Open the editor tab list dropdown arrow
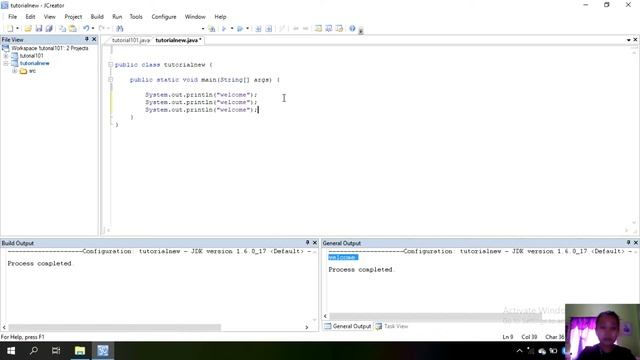 (629, 40)
